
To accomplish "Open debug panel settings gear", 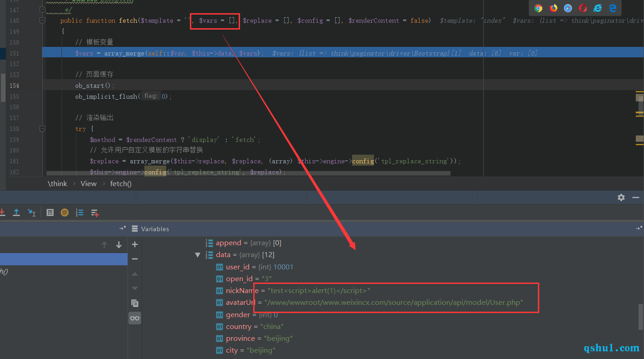I will click(621, 197).
